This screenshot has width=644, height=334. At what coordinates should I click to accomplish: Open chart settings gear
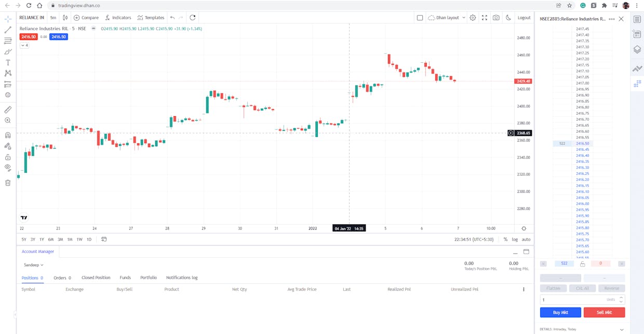coord(473,18)
